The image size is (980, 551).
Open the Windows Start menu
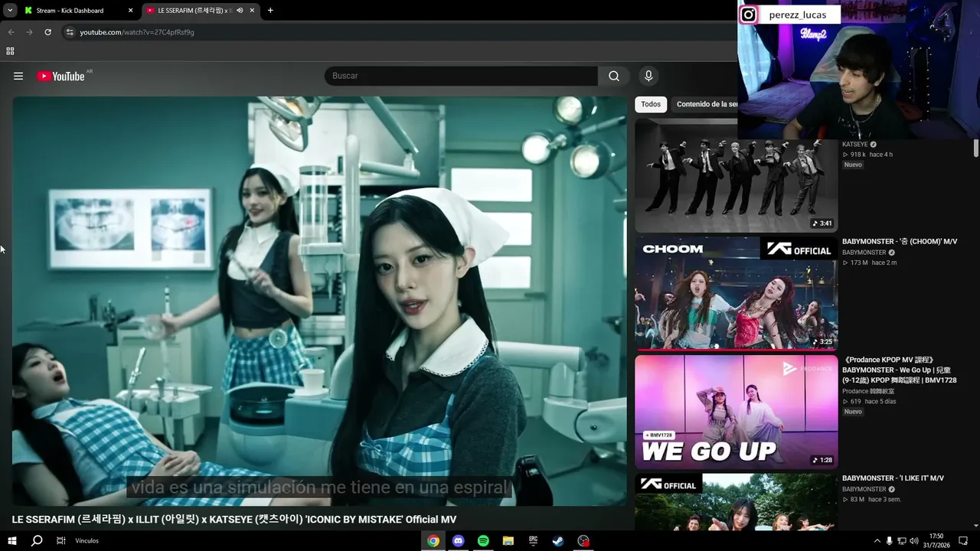(x=12, y=541)
